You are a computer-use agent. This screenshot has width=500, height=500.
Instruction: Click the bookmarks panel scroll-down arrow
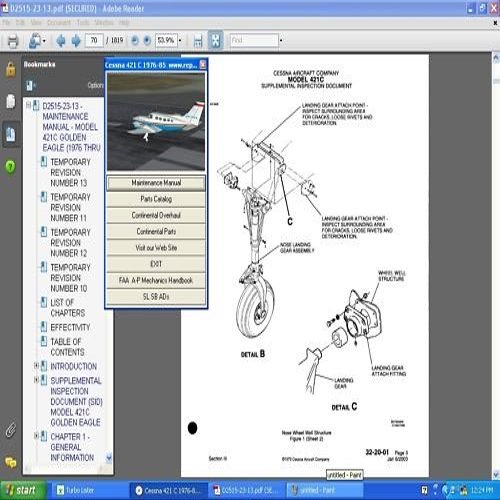[109, 458]
